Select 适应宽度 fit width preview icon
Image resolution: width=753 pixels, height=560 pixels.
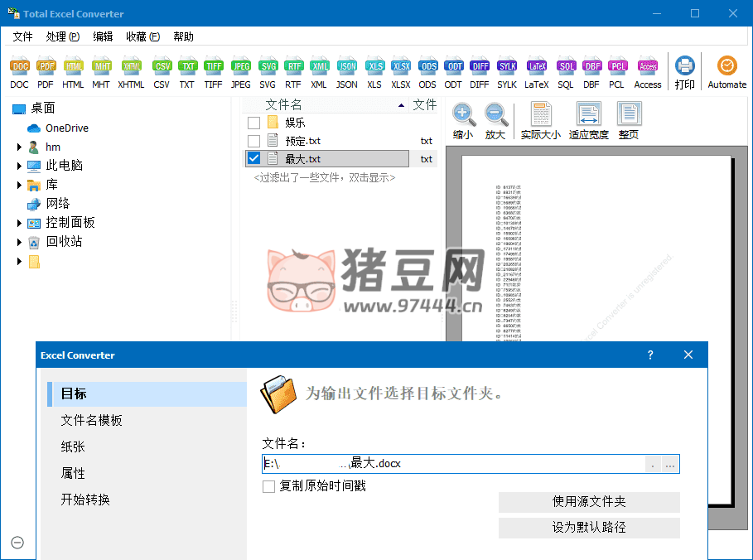(x=588, y=114)
